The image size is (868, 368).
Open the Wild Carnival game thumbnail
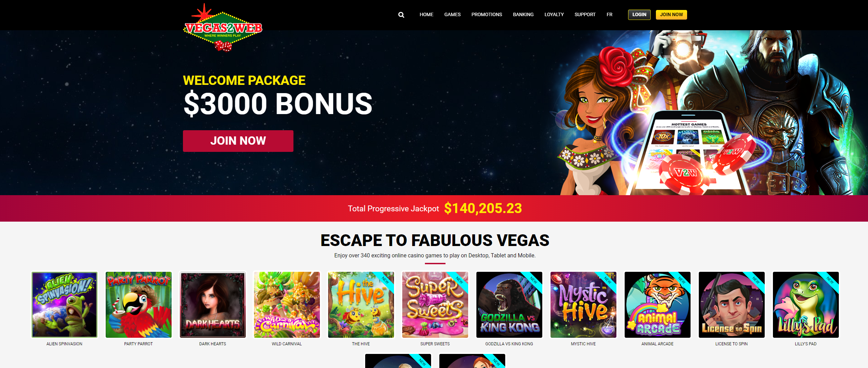click(287, 305)
